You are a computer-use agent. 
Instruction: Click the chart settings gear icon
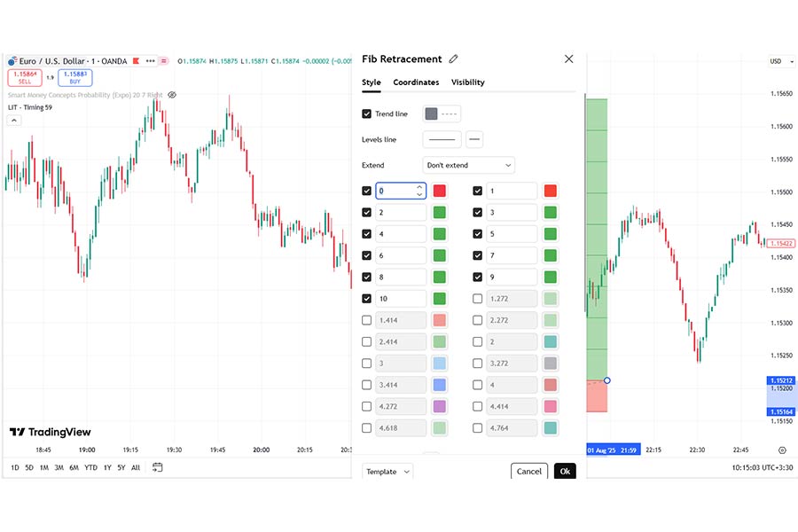tap(782, 450)
